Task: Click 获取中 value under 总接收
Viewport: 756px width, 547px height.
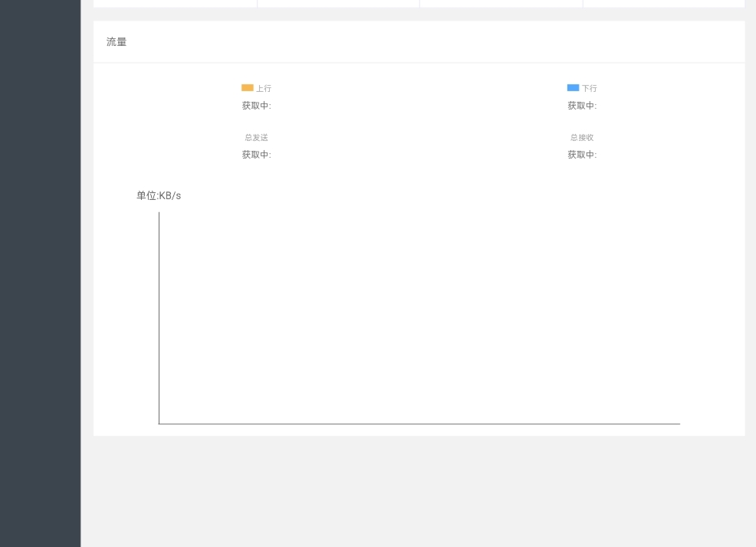Action: tap(582, 155)
